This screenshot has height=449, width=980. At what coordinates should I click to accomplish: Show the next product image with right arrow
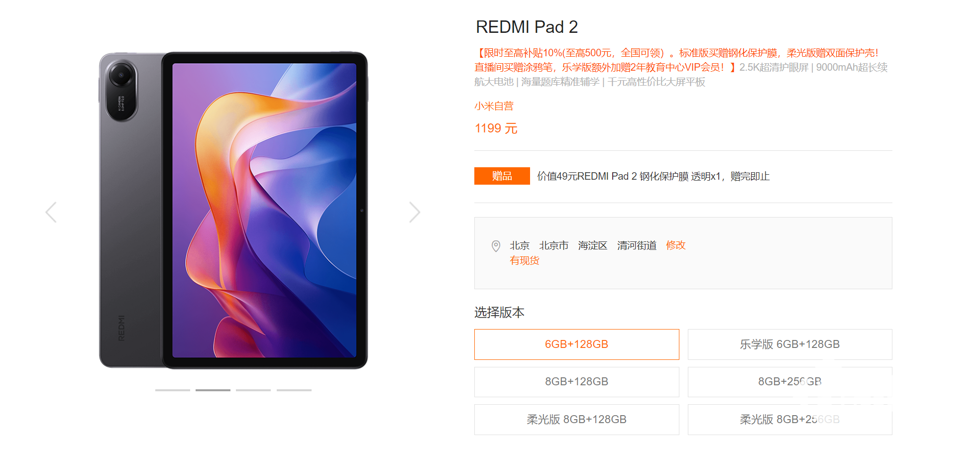(415, 212)
